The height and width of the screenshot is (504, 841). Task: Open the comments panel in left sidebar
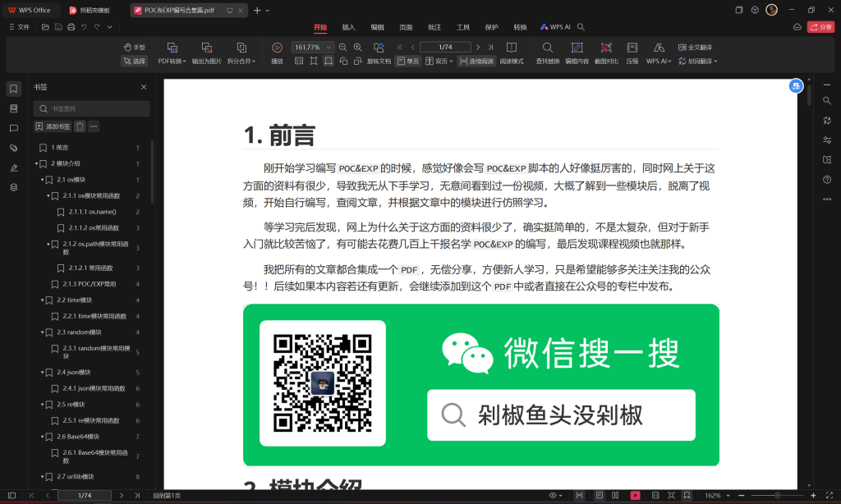point(13,128)
